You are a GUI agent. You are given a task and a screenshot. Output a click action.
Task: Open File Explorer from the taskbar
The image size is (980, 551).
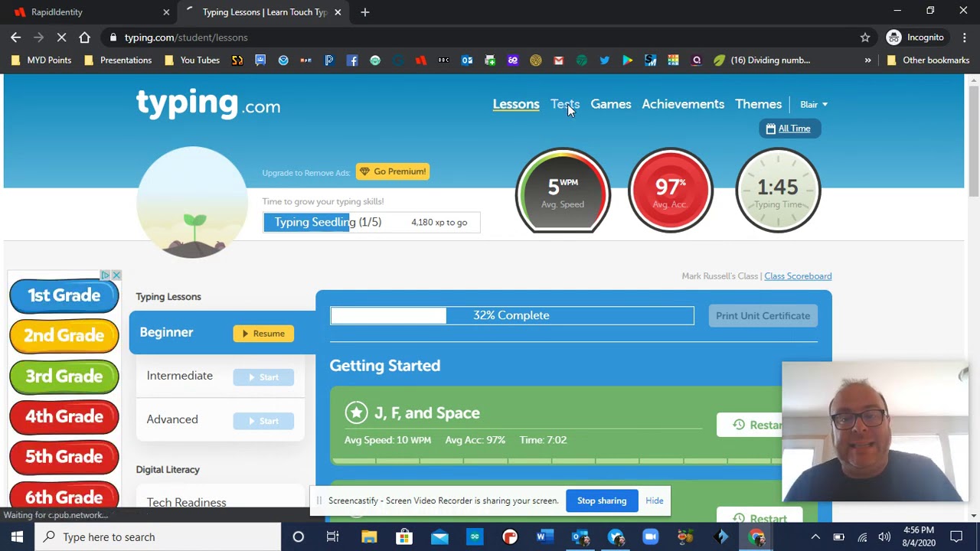tap(369, 537)
